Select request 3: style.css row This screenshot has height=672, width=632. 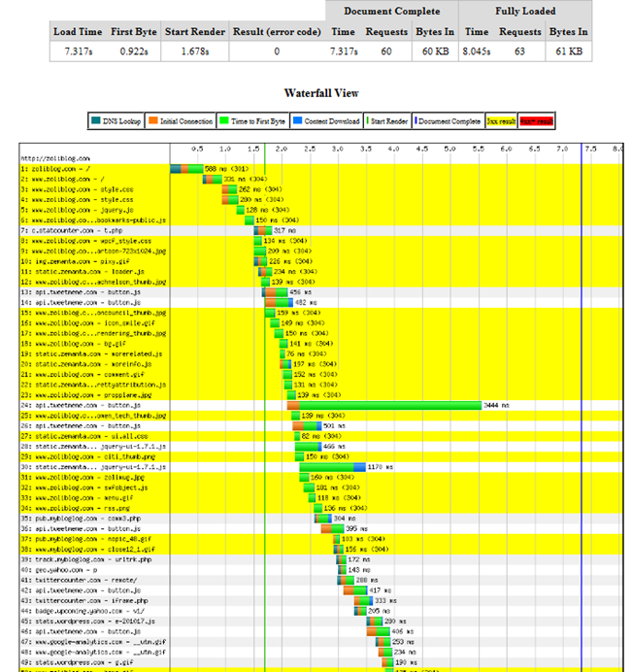321,189
